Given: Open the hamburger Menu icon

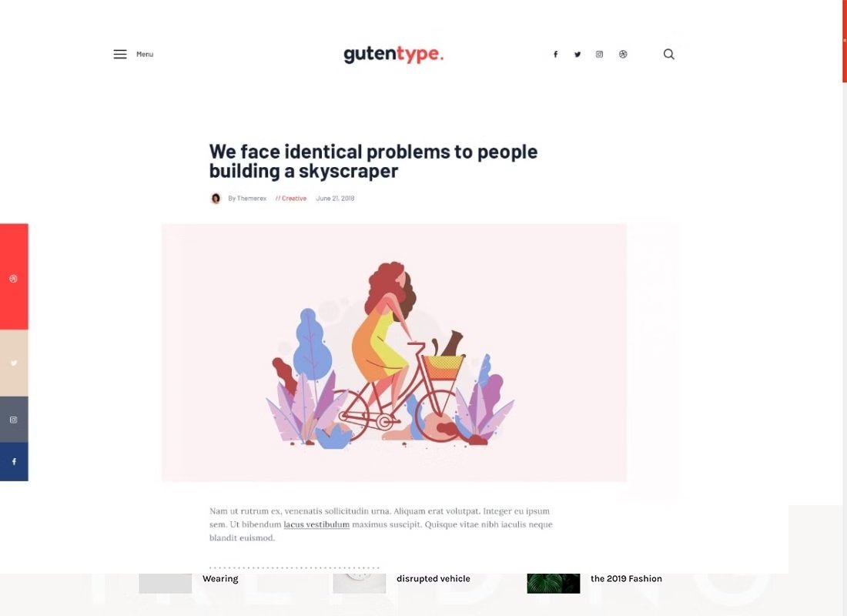Looking at the screenshot, I should point(120,54).
